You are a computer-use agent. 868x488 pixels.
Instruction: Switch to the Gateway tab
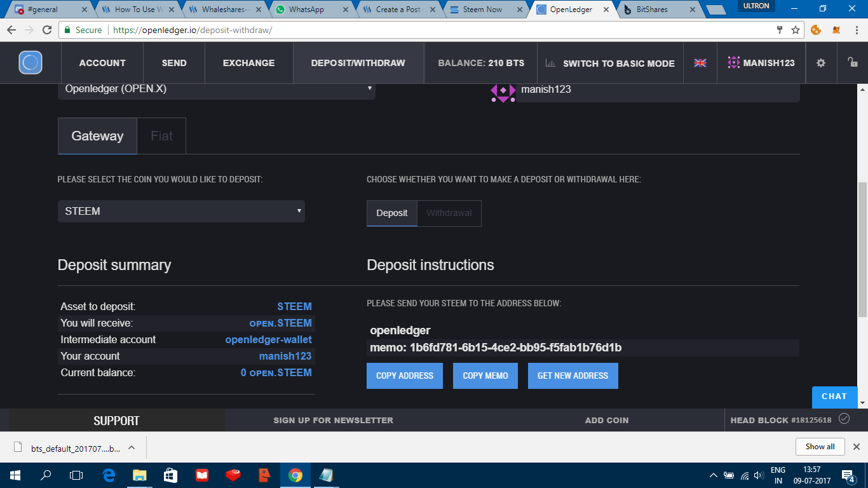click(97, 136)
